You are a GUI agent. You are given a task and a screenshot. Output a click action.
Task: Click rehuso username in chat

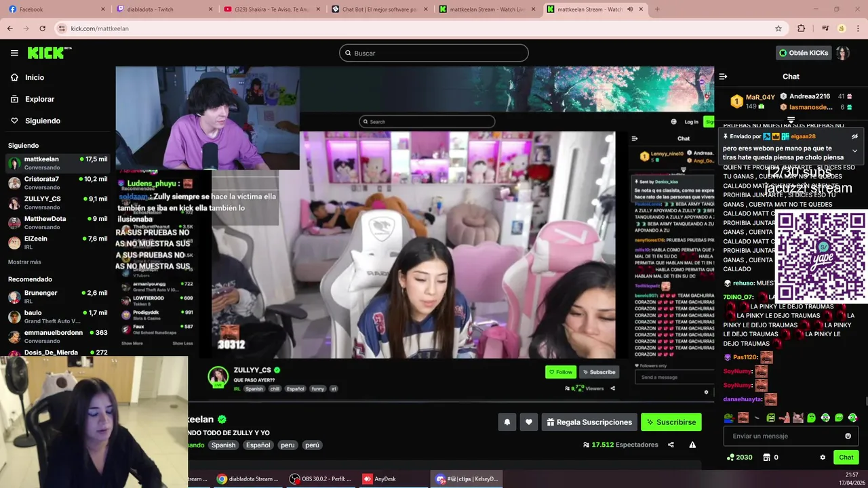click(743, 283)
